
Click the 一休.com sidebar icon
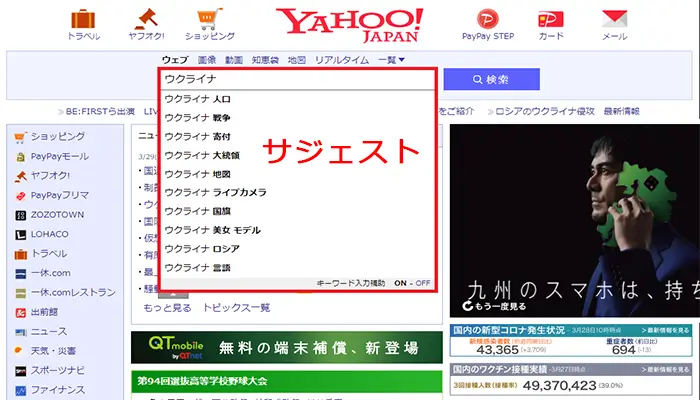21,273
